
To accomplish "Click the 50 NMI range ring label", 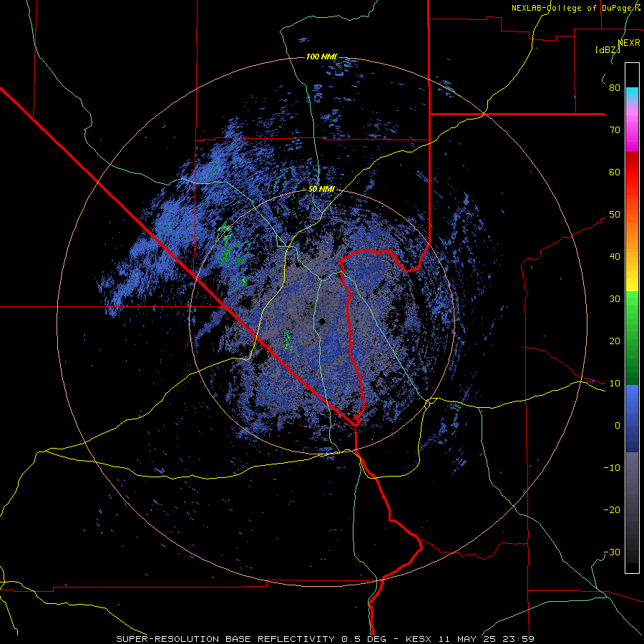I will click(x=321, y=190).
